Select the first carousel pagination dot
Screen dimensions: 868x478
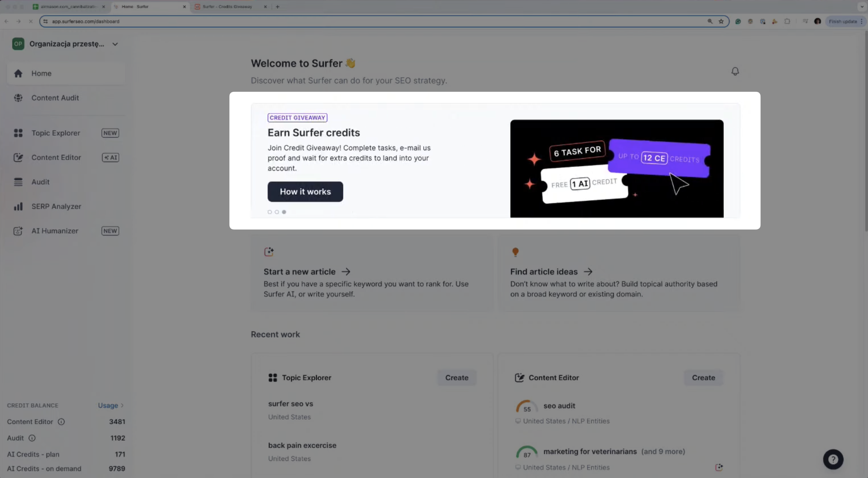pyautogui.click(x=270, y=212)
